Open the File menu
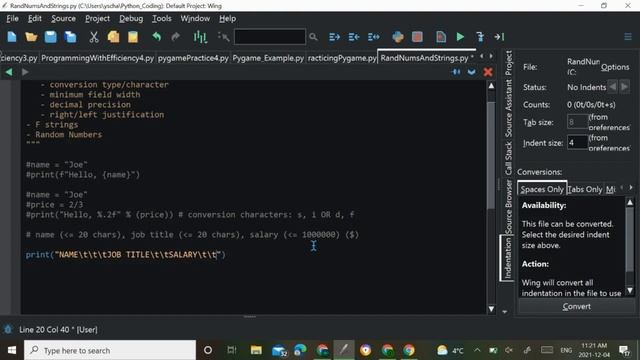The image size is (640, 360). coord(12,19)
